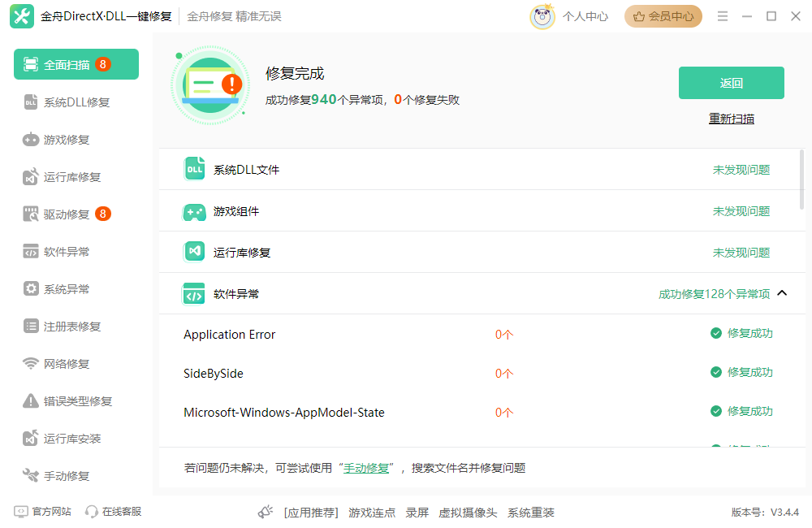
Task: Click the check beside Microsoft-Windows-AppModel-State
Action: coord(716,411)
